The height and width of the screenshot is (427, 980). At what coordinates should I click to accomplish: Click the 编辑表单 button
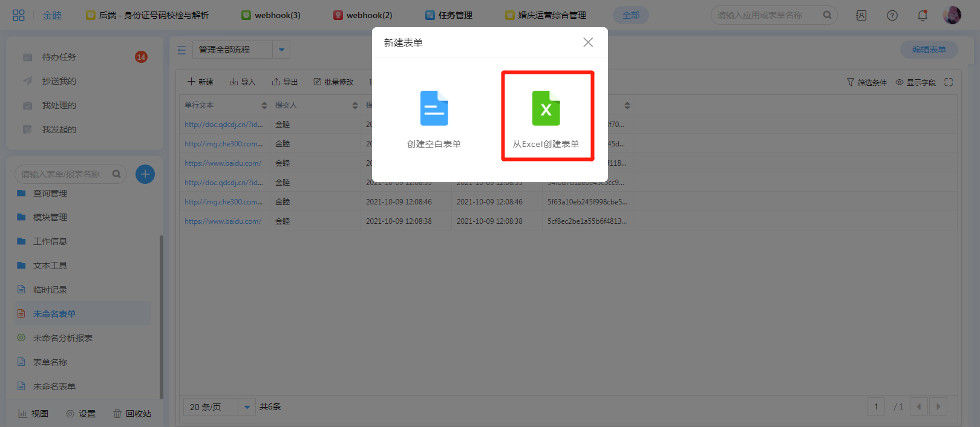pyautogui.click(x=929, y=50)
